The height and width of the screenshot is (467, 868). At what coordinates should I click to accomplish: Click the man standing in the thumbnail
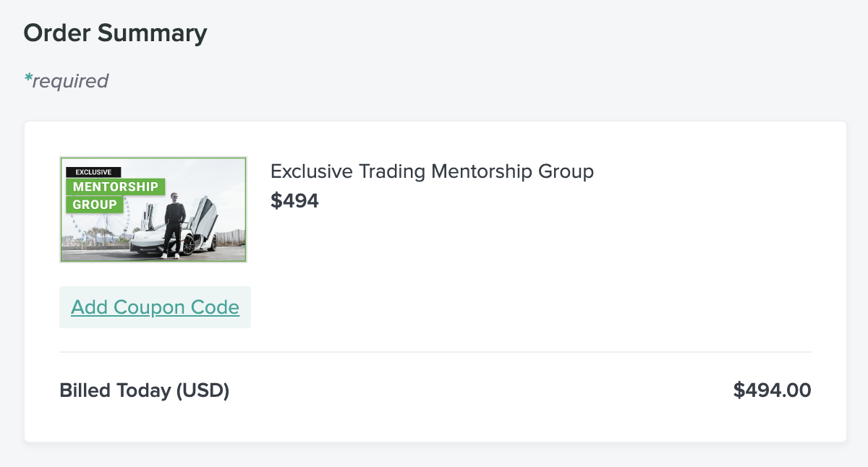click(174, 225)
